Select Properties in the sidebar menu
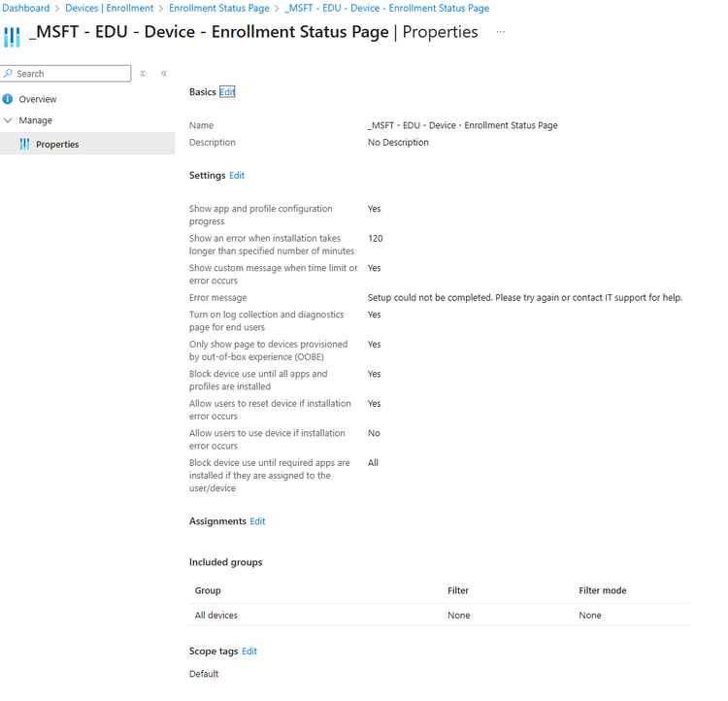728x701 pixels. coord(87,144)
